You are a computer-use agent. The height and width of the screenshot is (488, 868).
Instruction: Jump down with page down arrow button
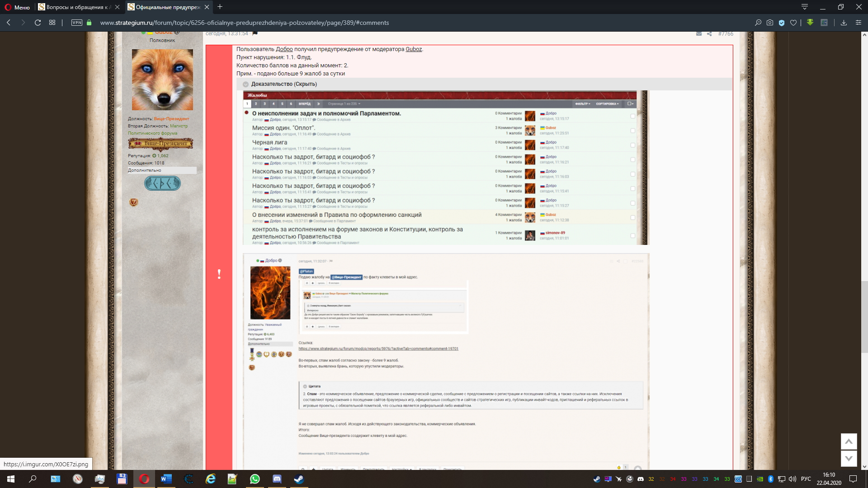(x=849, y=458)
